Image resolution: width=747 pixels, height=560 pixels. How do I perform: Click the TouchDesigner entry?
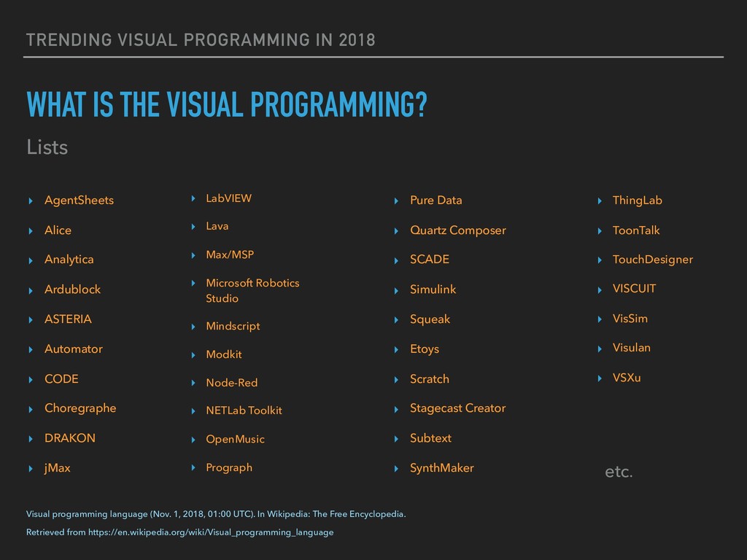pos(653,260)
